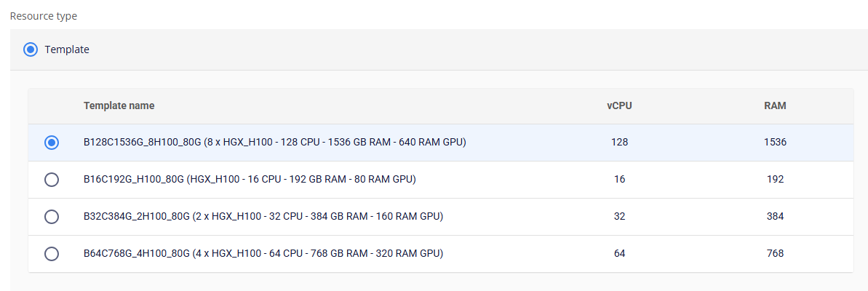Image resolution: width=868 pixels, height=291 pixels.
Task: Pick the B32C384G_2H100_80G template radio button
Action: [x=52, y=217]
